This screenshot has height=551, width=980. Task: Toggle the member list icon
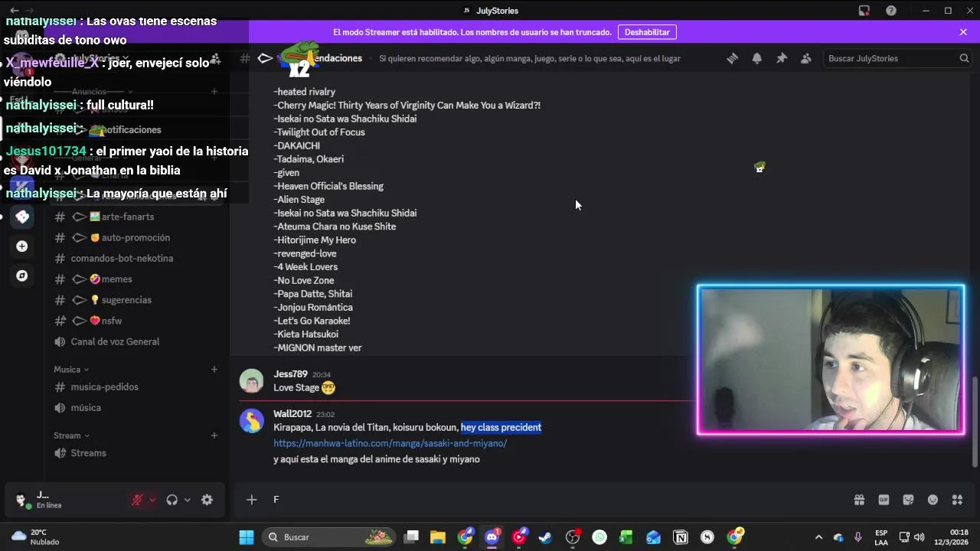tap(806, 58)
